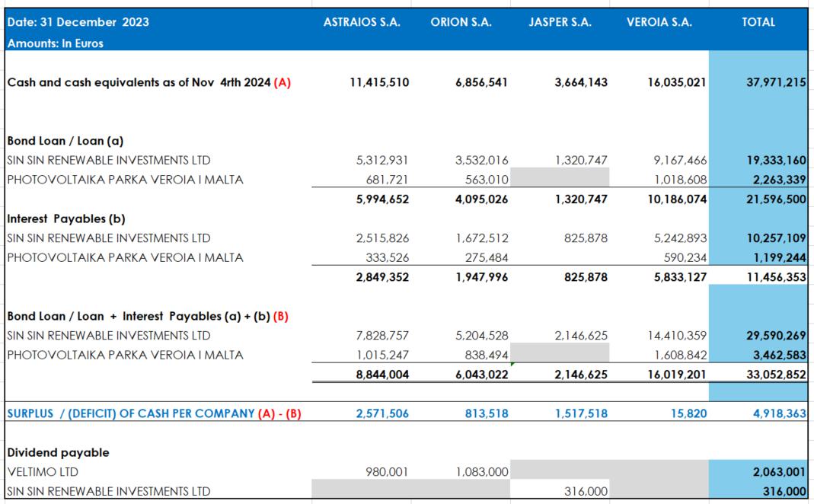Select Veroia bond loan value 9,167,466

click(681, 161)
